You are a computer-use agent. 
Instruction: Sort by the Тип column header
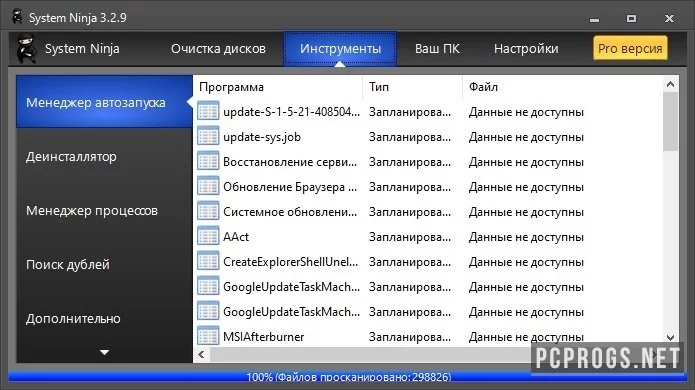(x=379, y=87)
